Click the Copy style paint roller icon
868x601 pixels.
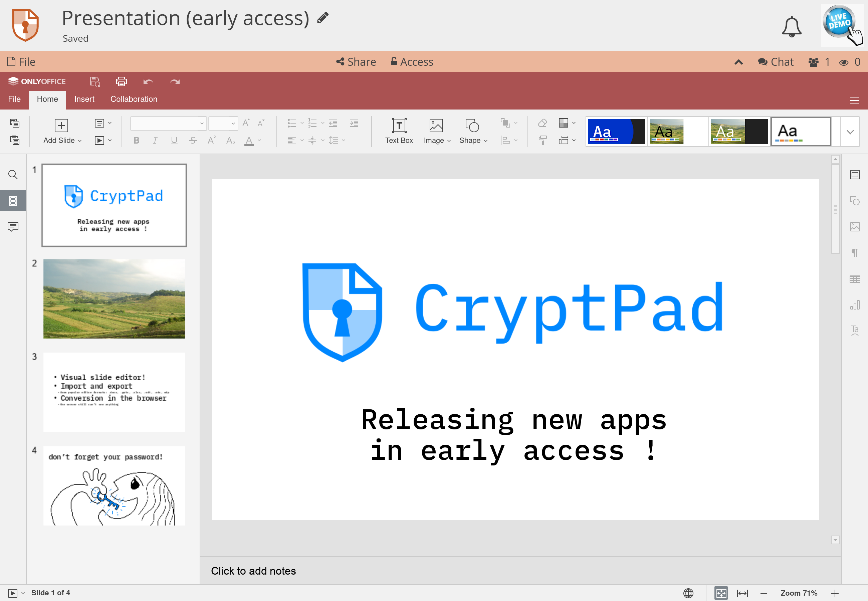click(x=542, y=140)
